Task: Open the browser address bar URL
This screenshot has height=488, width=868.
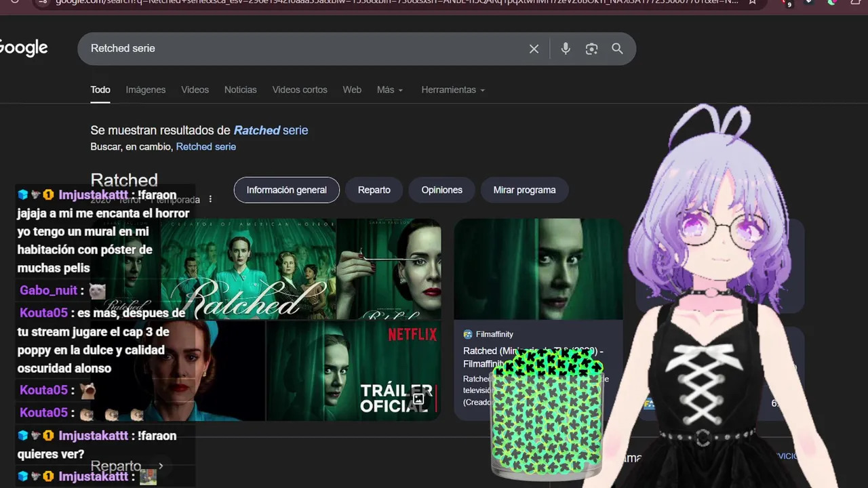Action: tap(397, 2)
